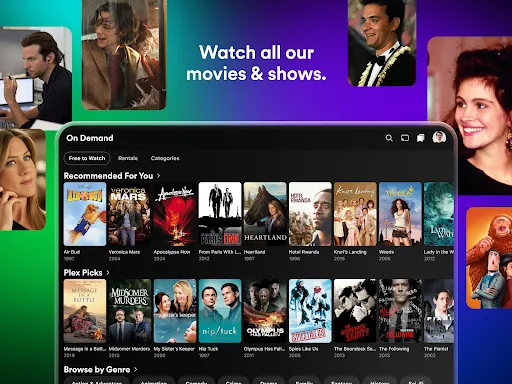Open the Olympus Has Fallen poster
The image size is (512, 384).
(x=265, y=311)
